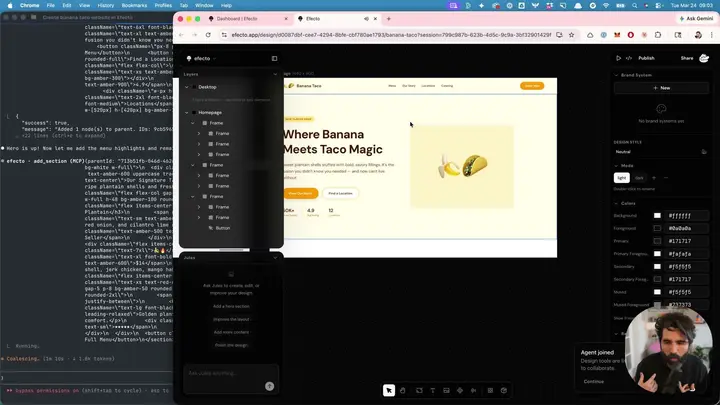Remove mode with the minus icon
This screenshot has width=720, height=405.
pyautogui.click(x=666, y=178)
